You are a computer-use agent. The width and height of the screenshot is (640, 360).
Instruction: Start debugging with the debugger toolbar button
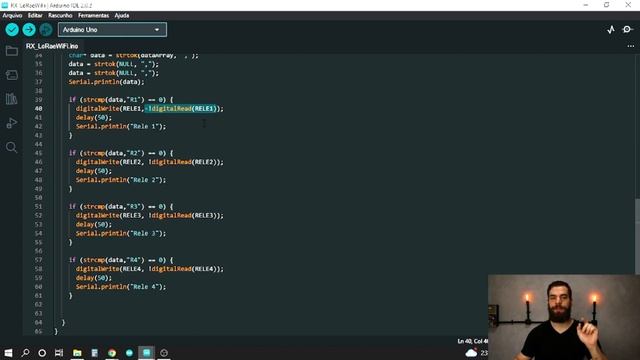(46, 29)
